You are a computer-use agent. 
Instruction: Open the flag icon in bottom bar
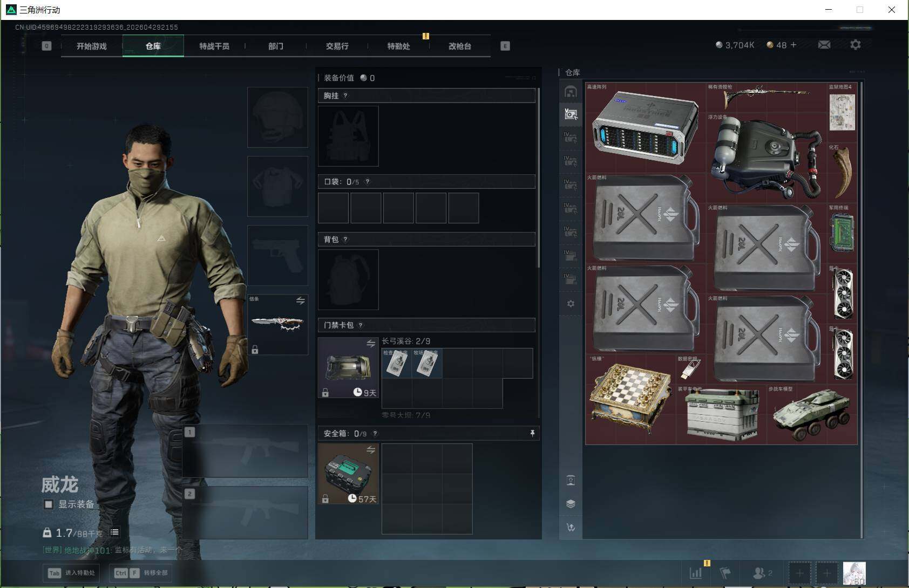click(725, 573)
